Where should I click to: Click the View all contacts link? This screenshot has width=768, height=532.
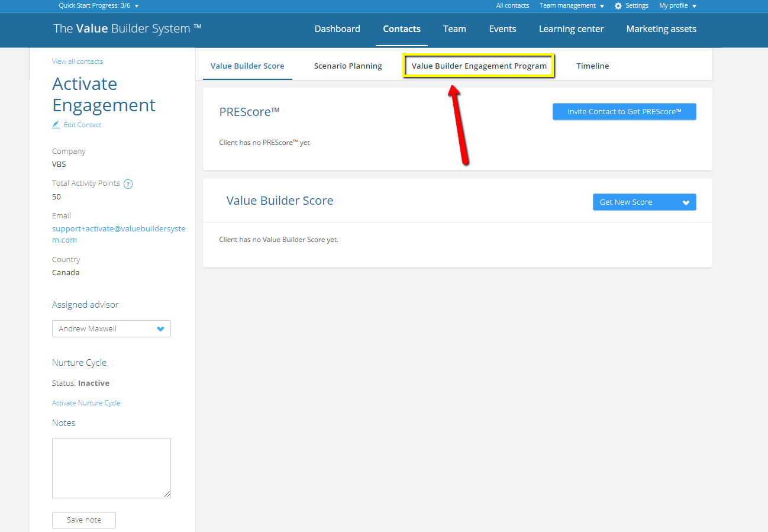[78, 62]
